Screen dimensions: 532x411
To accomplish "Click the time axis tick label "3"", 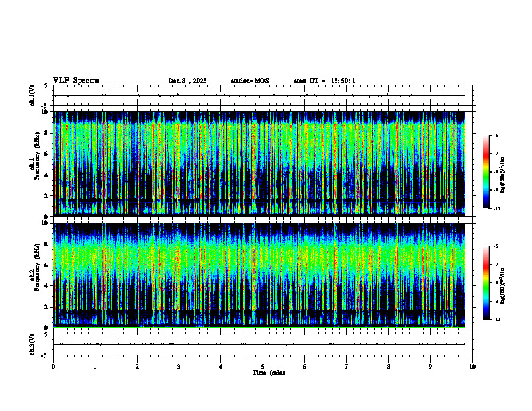I will tap(179, 367).
